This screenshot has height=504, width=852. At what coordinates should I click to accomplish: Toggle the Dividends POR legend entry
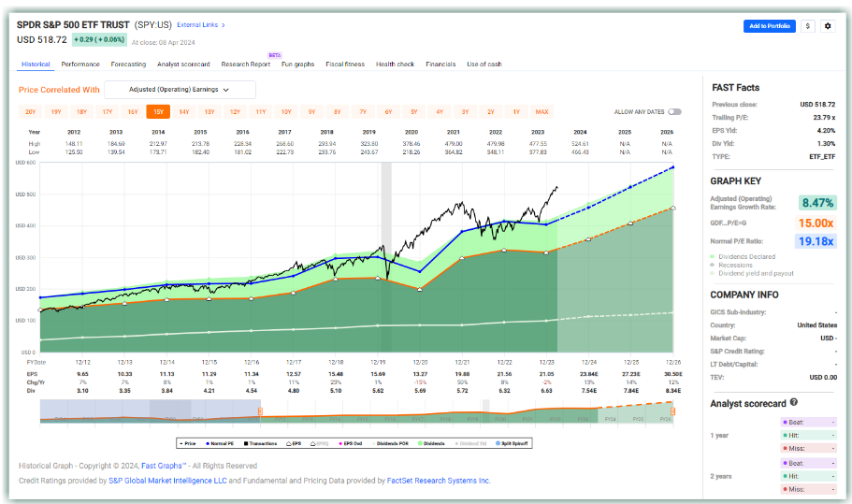(390, 444)
